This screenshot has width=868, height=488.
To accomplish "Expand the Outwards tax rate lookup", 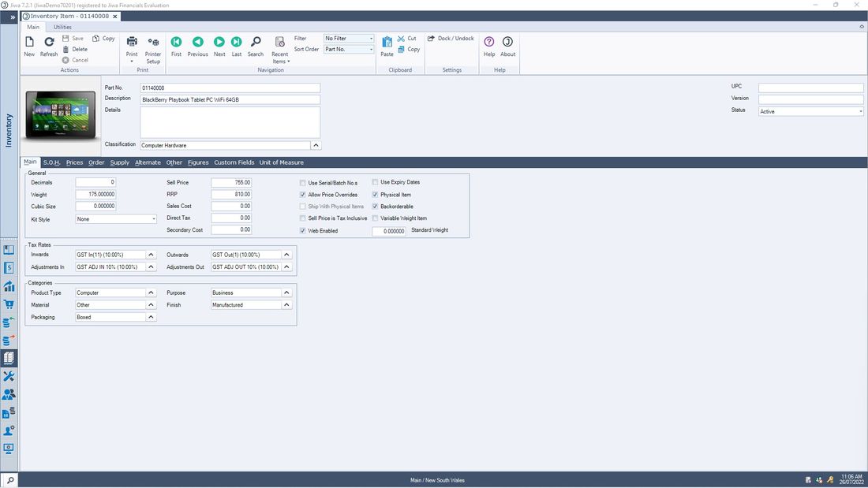I will (286, 255).
